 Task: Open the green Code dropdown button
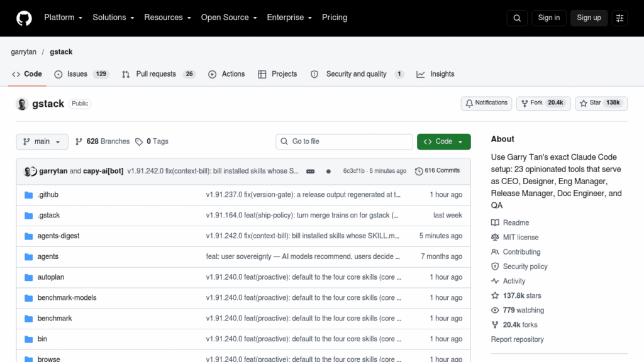click(x=443, y=141)
